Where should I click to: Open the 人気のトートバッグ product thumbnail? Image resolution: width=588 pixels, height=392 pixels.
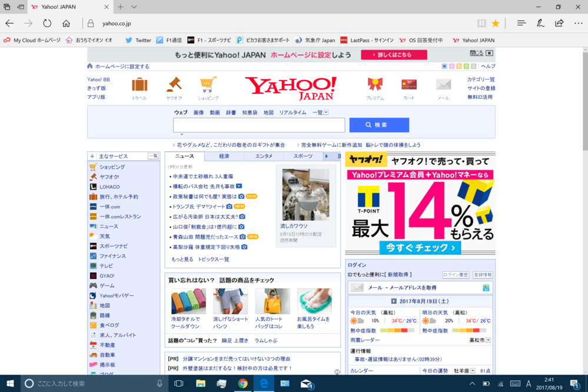click(x=273, y=301)
